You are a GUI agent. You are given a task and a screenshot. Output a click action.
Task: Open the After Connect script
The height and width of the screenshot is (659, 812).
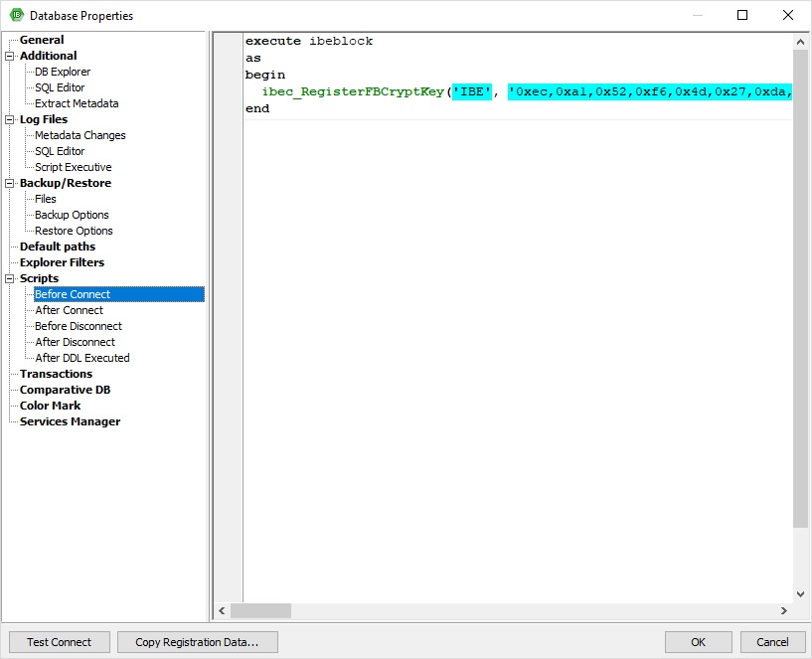(x=70, y=310)
